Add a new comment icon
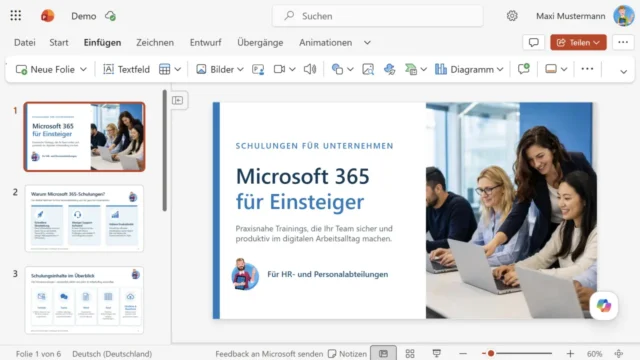 coord(524,69)
